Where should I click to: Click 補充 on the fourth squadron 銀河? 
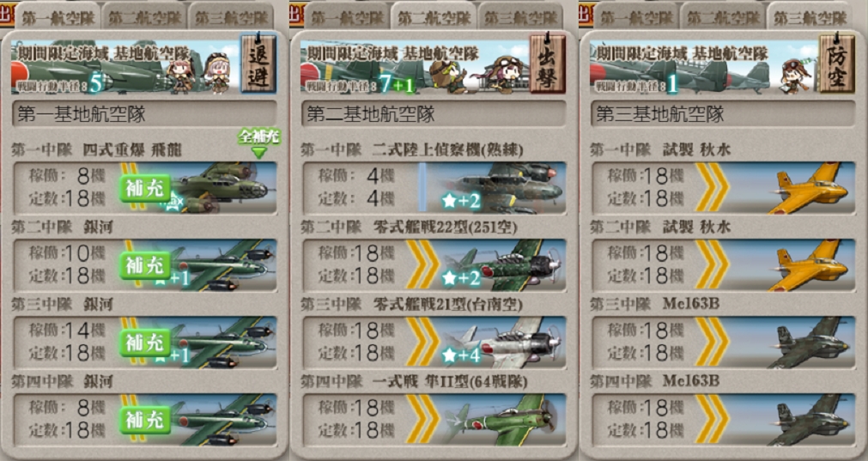pos(145,420)
